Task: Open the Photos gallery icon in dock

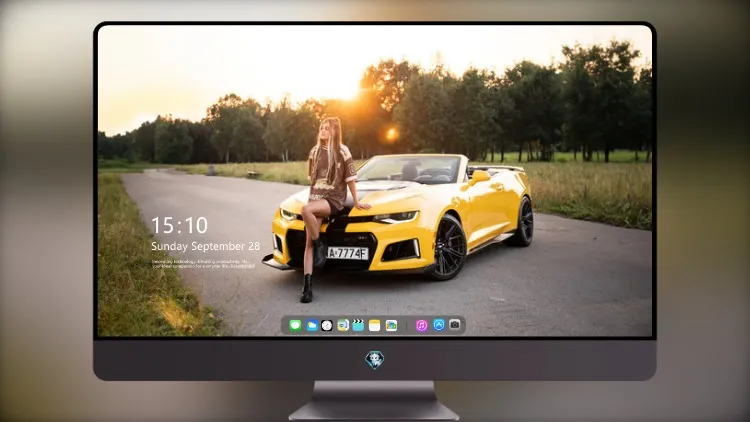Action: coord(391,325)
